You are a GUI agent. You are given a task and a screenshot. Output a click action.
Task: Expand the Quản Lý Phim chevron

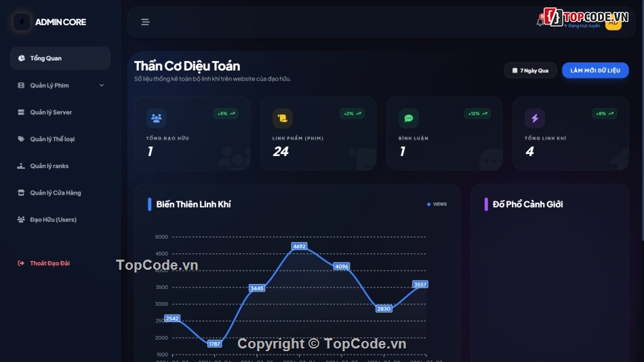click(102, 85)
